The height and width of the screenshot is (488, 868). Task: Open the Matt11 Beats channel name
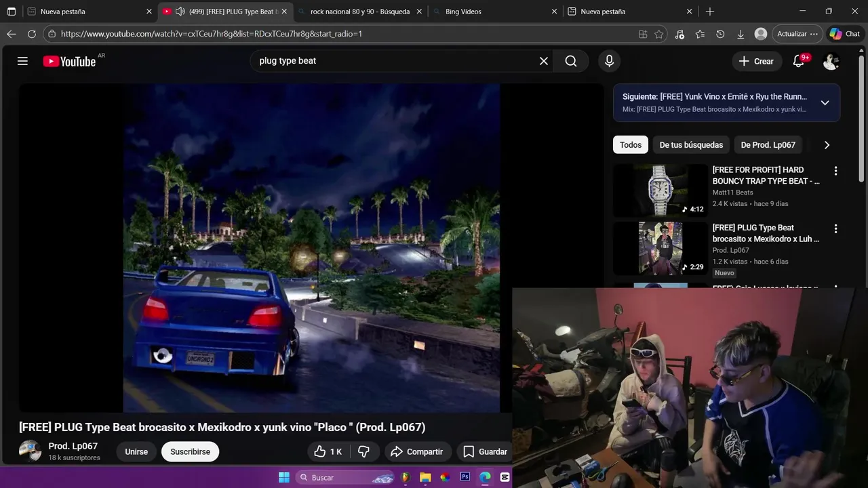732,192
